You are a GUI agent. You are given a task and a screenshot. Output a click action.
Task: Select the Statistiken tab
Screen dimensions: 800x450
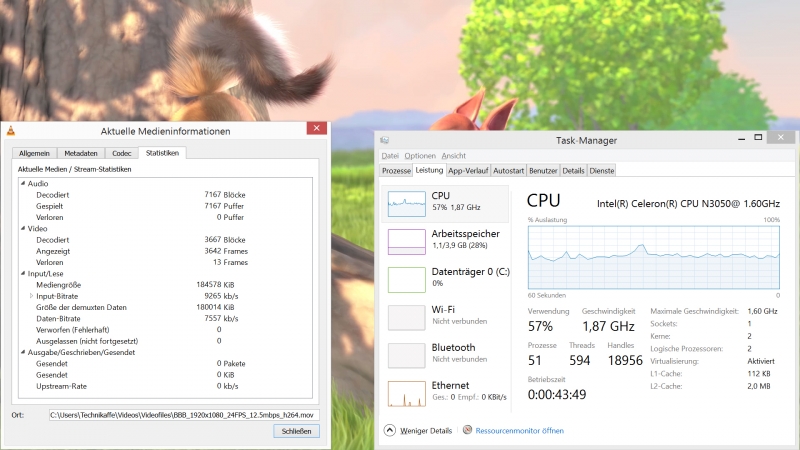(x=162, y=153)
